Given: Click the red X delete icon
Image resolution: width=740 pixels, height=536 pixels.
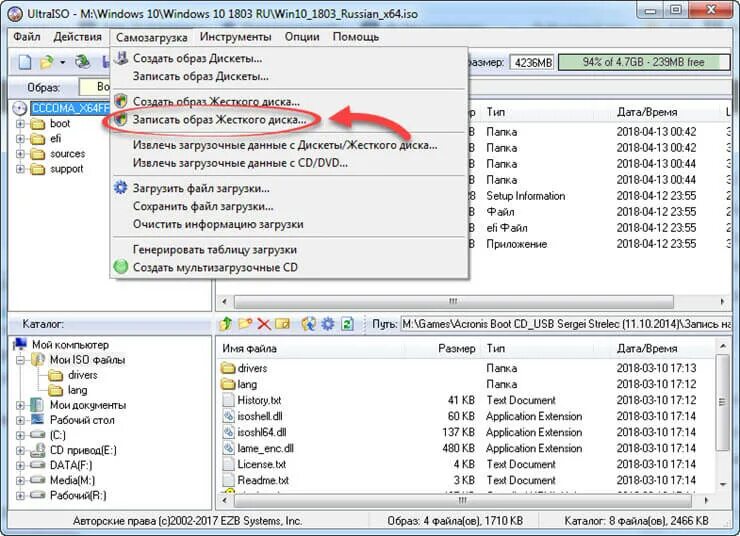Looking at the screenshot, I should (263, 324).
